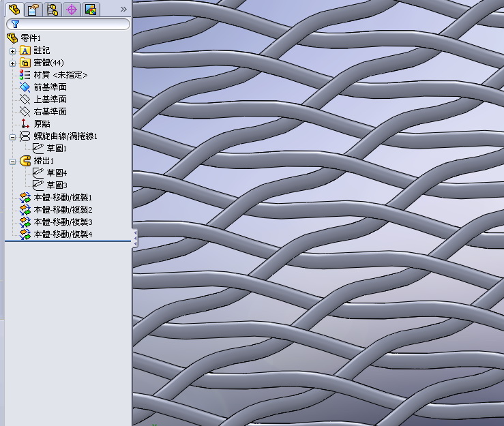504x426 pixels.
Task: Select the 本體-移動/複製4 feature icon
Action: [x=25, y=234]
